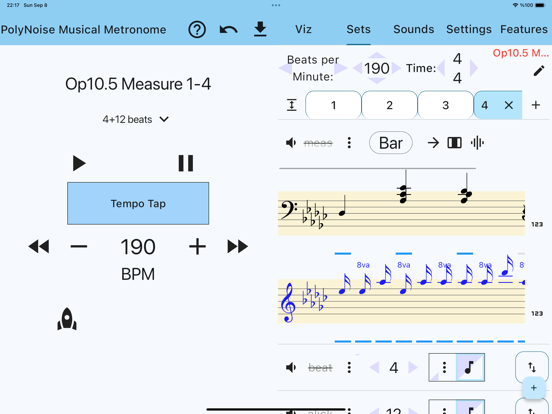
Task: Click the rocket icon
Action: point(67,319)
